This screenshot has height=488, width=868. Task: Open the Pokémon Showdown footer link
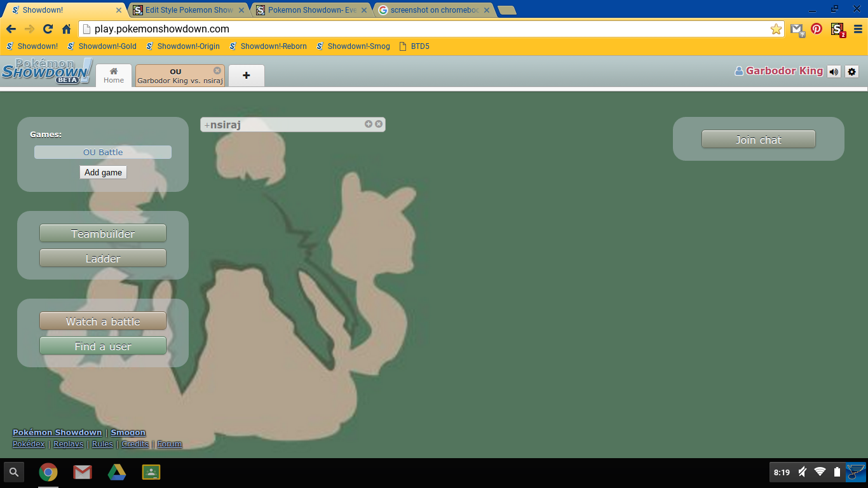(57, 433)
